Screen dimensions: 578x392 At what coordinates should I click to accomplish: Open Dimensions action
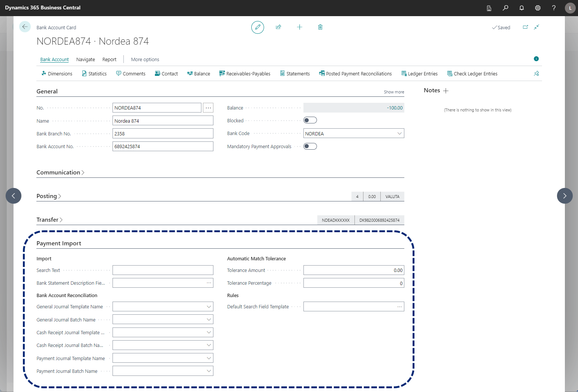[x=57, y=74]
